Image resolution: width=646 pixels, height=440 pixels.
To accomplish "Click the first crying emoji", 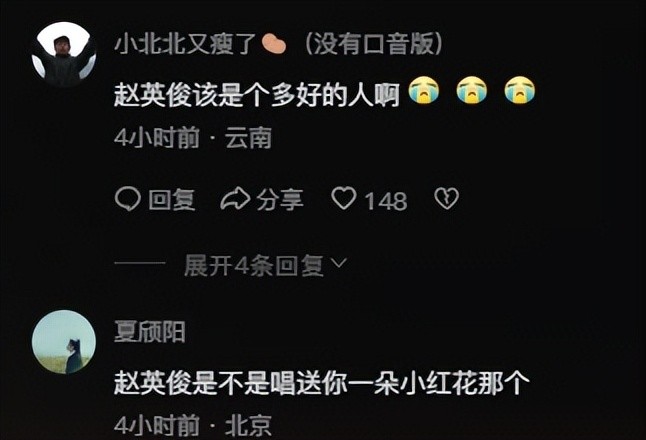I will (424, 89).
